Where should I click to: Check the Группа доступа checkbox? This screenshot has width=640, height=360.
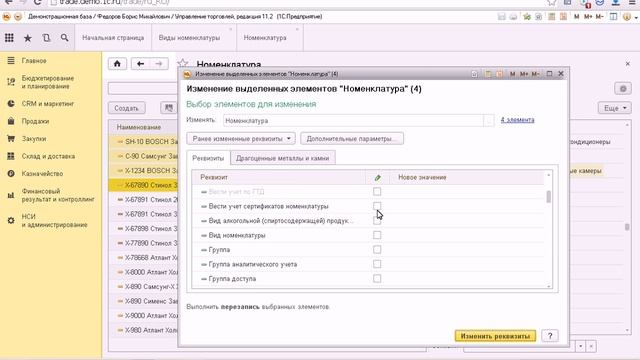[377, 278]
